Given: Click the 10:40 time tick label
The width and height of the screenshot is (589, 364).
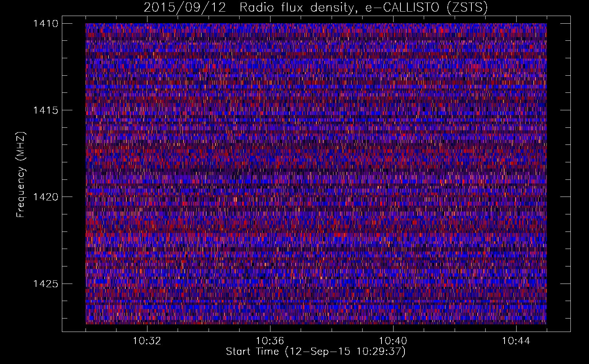Looking at the screenshot, I should coord(393,341).
